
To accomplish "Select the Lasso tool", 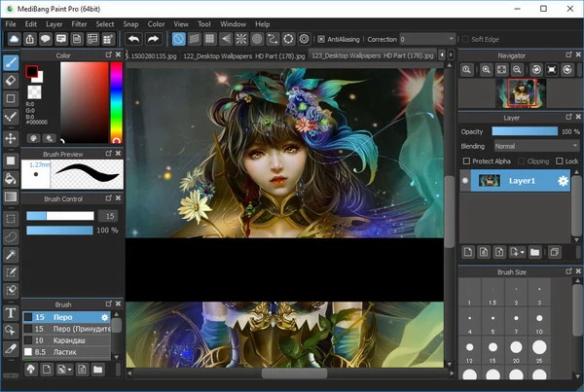I will (x=11, y=236).
